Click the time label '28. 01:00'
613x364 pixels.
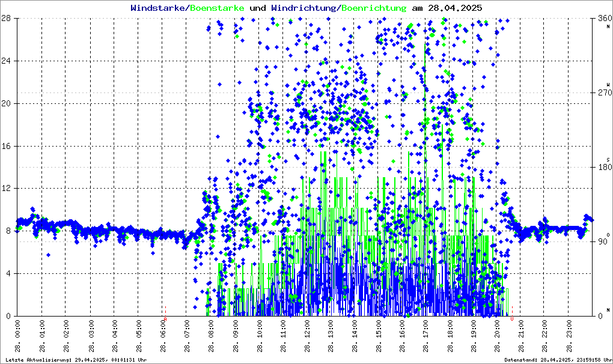pos(42,336)
